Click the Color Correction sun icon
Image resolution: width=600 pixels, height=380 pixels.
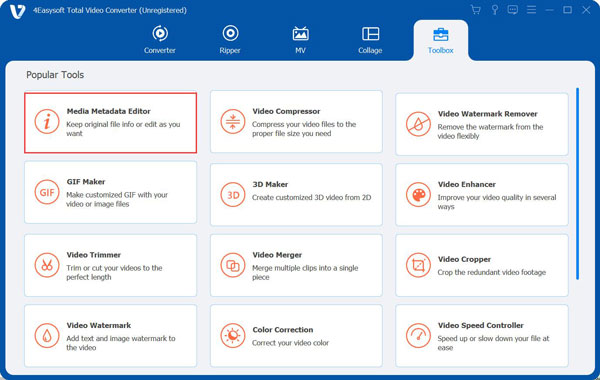(233, 336)
